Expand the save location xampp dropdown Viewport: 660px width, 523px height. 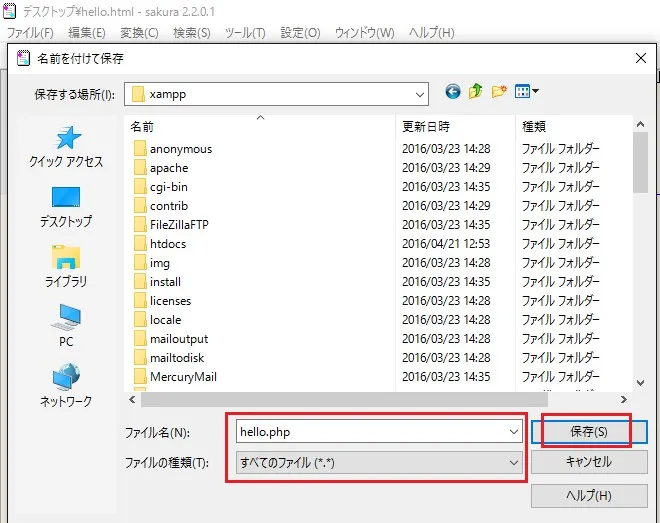point(420,93)
